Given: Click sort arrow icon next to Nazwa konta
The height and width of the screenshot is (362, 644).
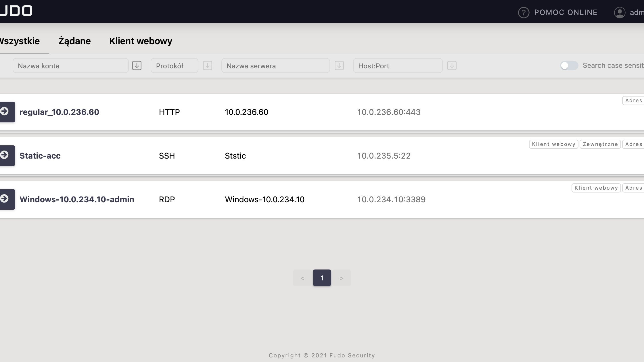Looking at the screenshot, I should pos(137,66).
